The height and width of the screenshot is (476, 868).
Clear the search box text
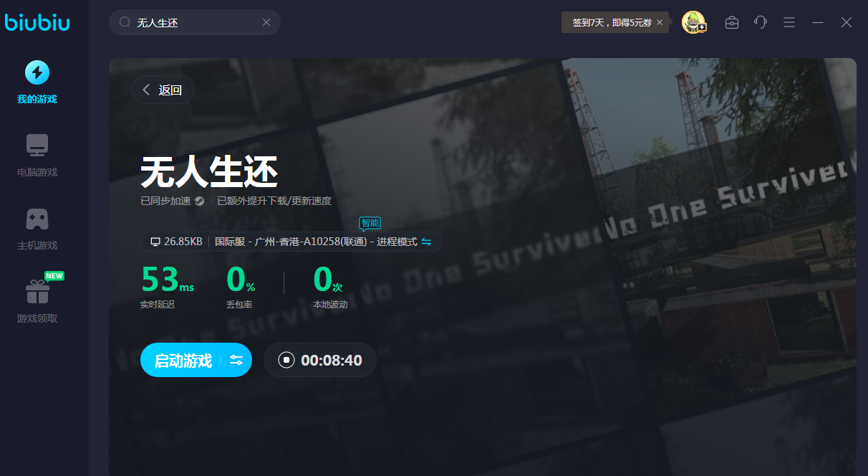266,22
